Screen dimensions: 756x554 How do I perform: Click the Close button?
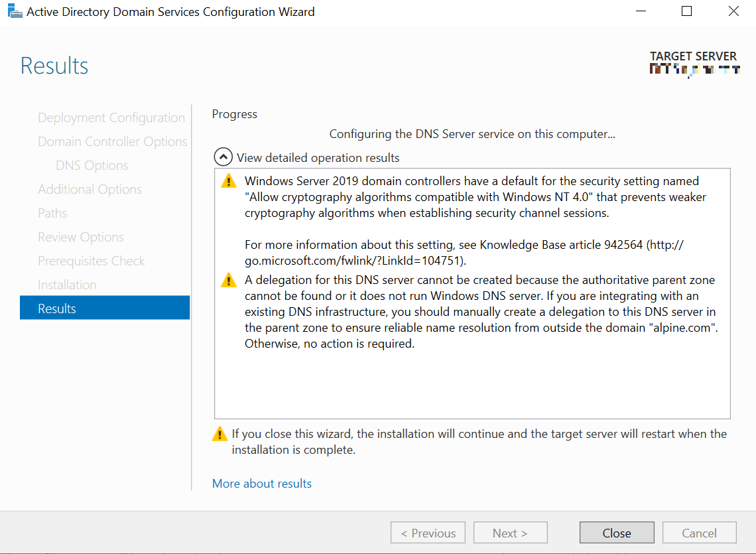click(617, 533)
